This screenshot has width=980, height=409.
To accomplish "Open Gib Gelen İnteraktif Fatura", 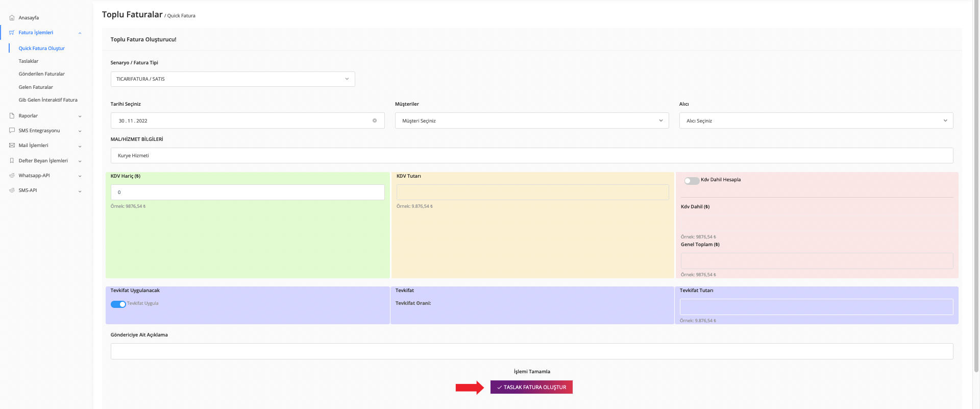I will point(48,100).
